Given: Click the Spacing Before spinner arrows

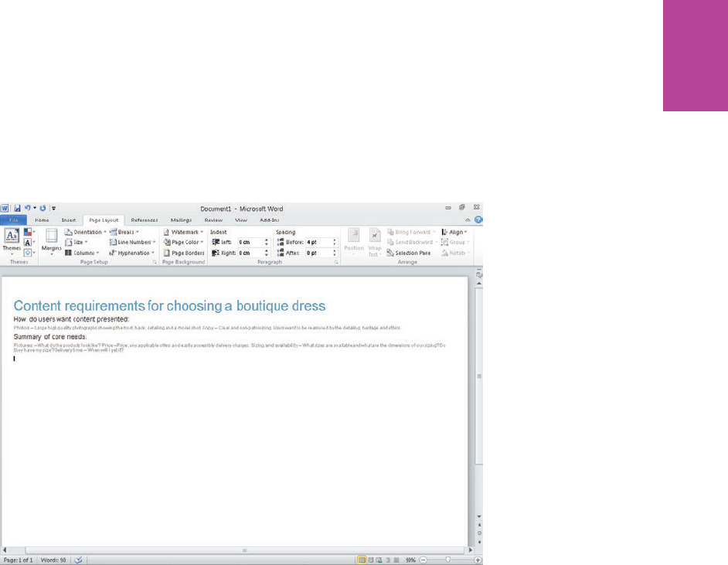Looking at the screenshot, I should point(335,243).
